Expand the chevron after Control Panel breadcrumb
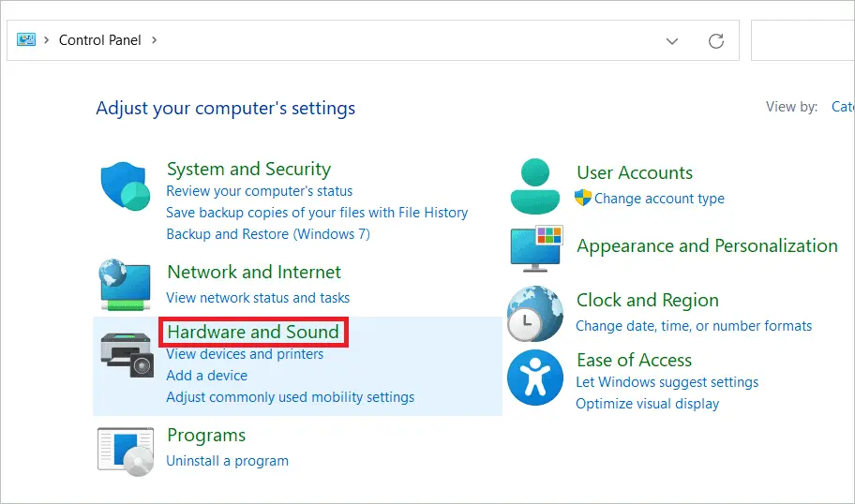 [x=155, y=39]
